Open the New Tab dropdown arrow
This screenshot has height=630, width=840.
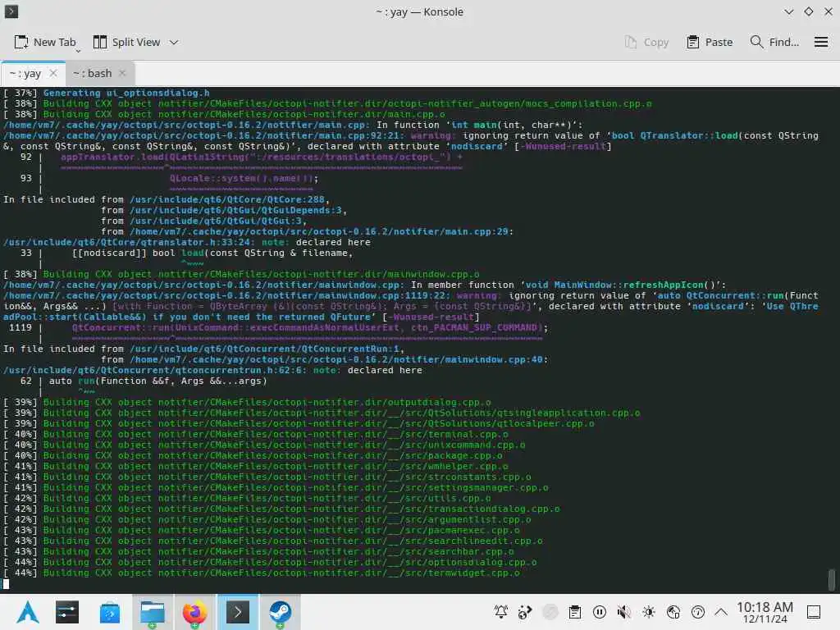[78, 51]
